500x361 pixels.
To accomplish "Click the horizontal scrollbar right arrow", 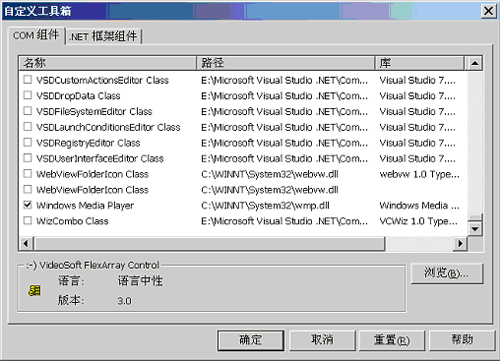I will click(x=460, y=244).
